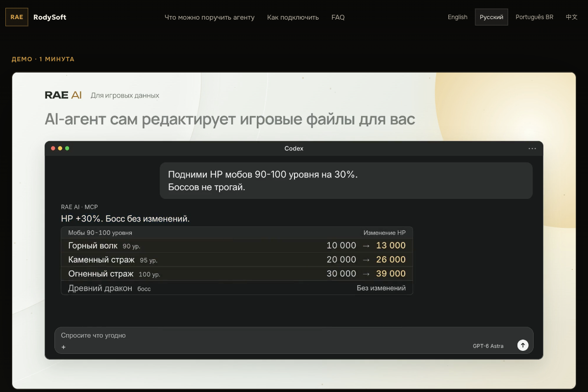Screen dimensions: 588x392
Task: Switch language to English
Action: 458,17
